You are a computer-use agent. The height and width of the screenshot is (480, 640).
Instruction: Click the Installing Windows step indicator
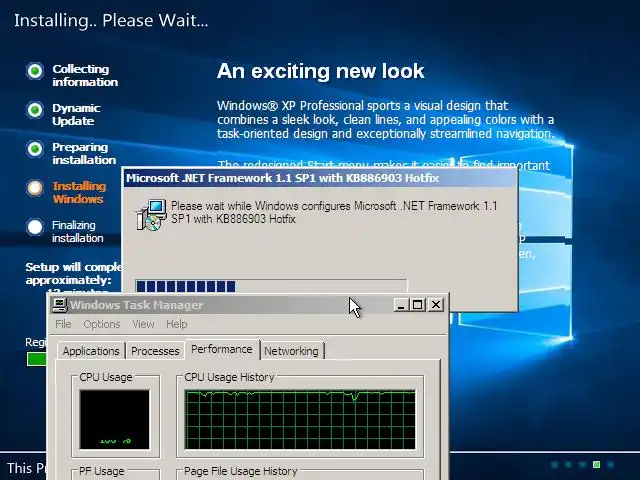tap(35, 188)
